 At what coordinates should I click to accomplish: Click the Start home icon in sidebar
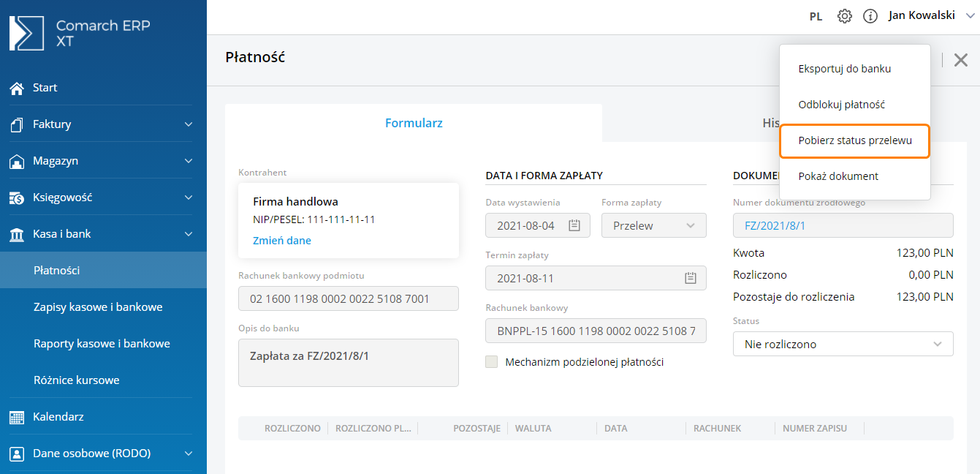17,88
